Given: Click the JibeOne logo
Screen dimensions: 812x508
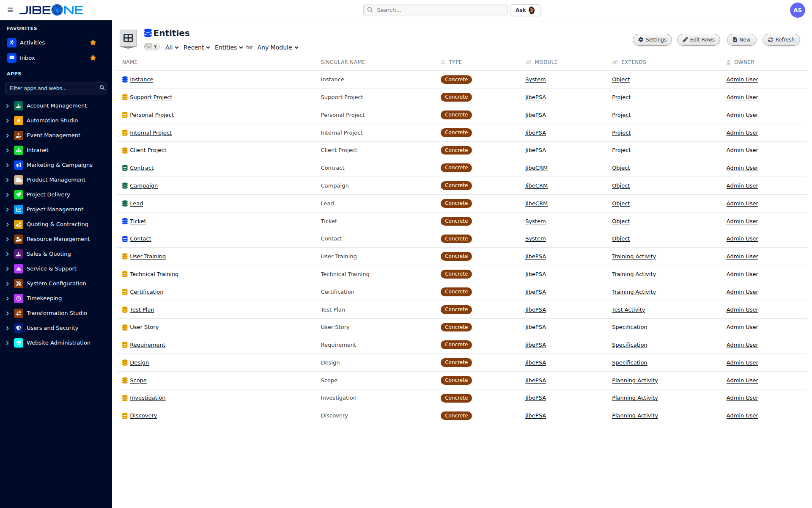Looking at the screenshot, I should (x=51, y=10).
